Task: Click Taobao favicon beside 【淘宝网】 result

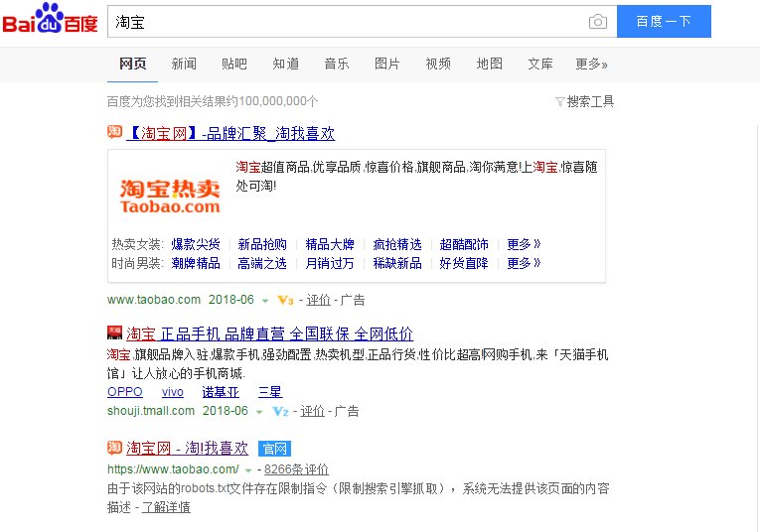Action: coord(115,132)
